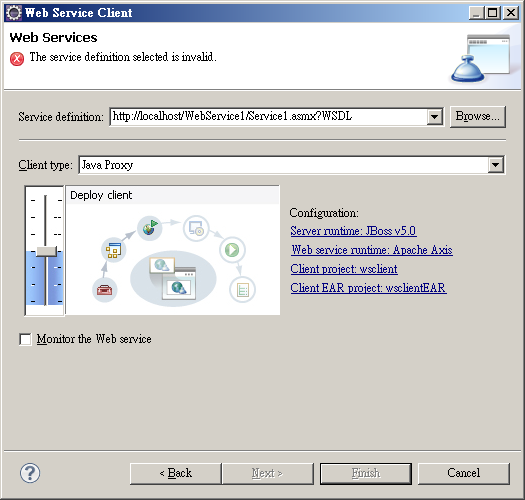Image resolution: width=525 pixels, height=500 pixels.
Task: Click the globe with green flag Deploy icon
Action: coord(150,228)
